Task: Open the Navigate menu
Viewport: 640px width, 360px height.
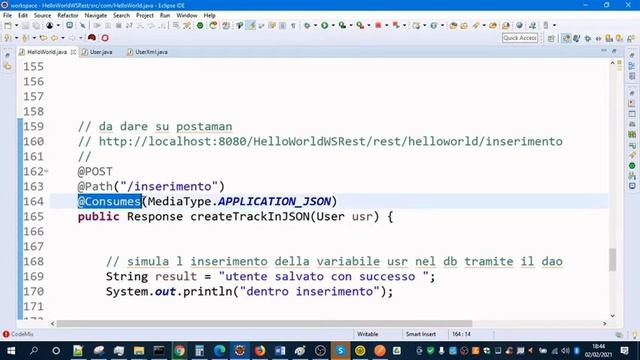Action: point(96,15)
